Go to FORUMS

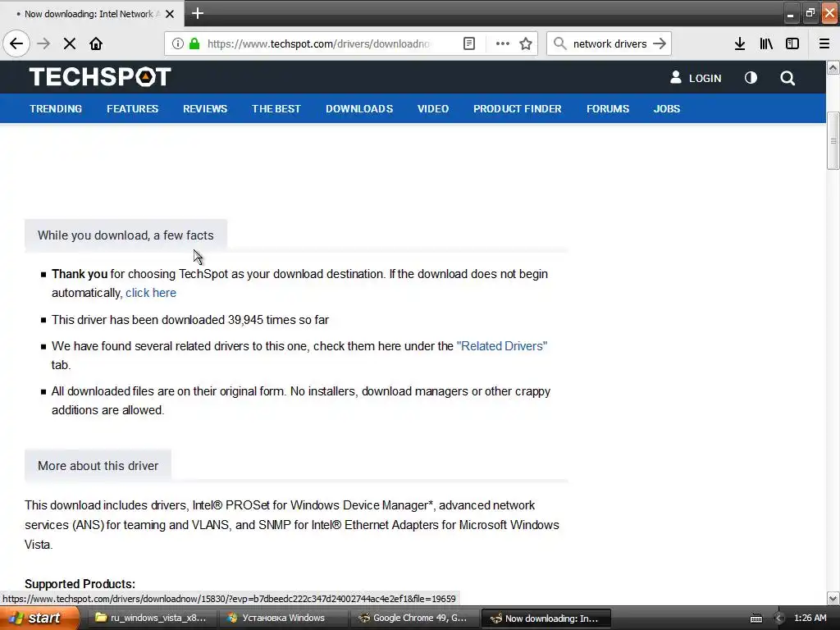tap(608, 109)
